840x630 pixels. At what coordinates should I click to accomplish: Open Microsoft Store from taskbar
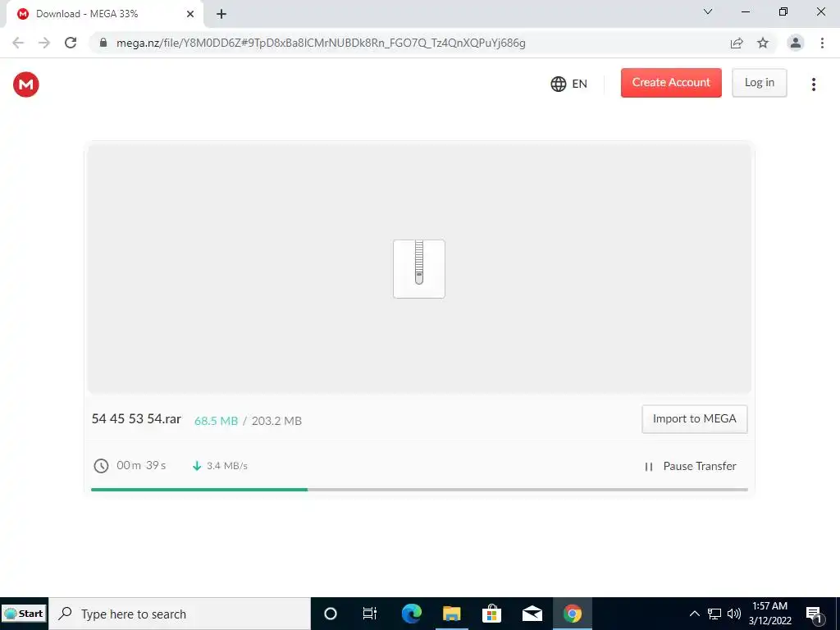[491, 614]
